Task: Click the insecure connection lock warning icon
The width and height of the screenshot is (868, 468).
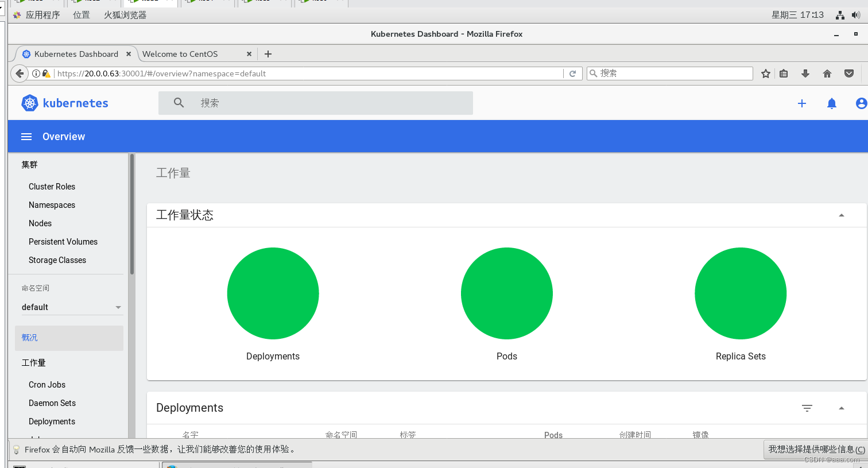Action: [x=46, y=74]
